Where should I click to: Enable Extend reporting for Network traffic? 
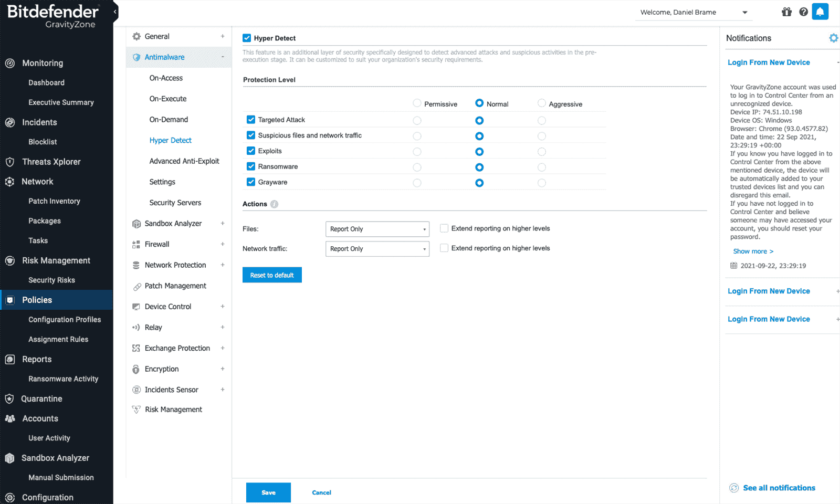(444, 248)
